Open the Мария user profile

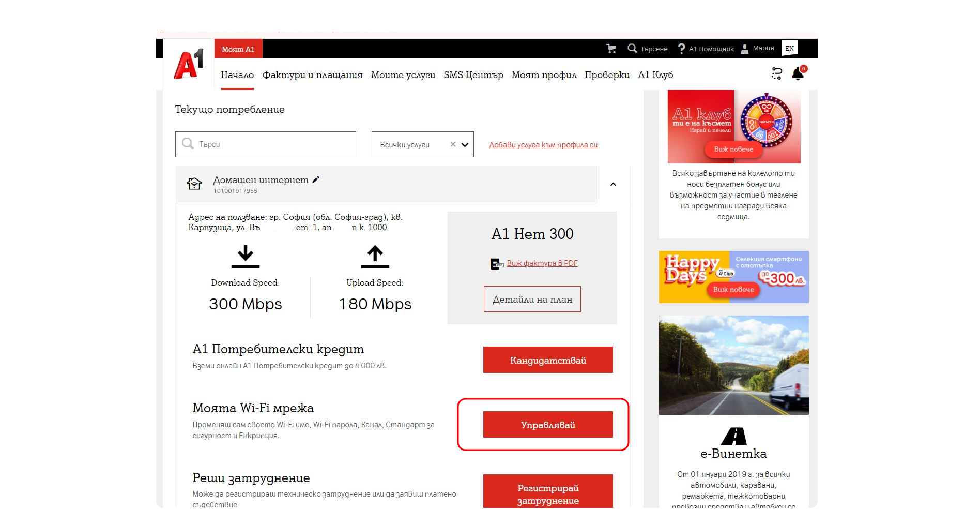click(758, 48)
